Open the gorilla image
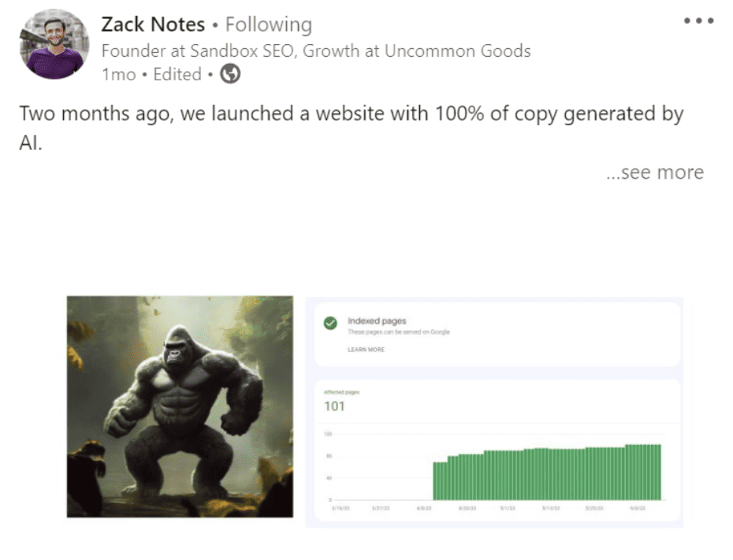Screen dimensions: 733x560 pos(180,406)
